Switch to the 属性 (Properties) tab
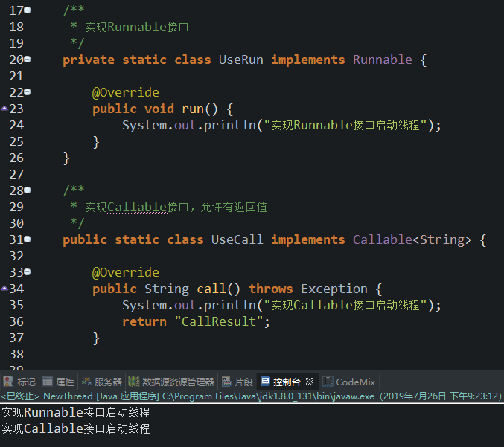 tap(58, 382)
